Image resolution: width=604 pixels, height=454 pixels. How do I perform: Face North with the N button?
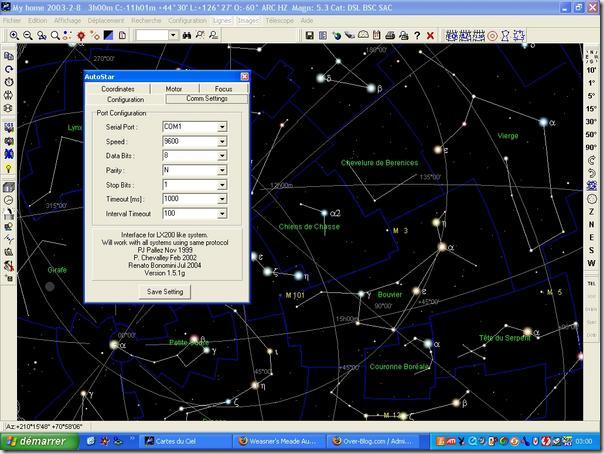(x=591, y=224)
